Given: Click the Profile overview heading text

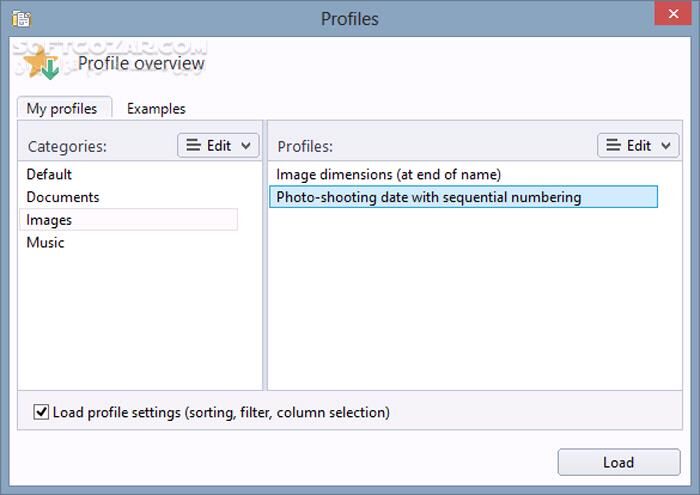Looking at the screenshot, I should tap(141, 64).
